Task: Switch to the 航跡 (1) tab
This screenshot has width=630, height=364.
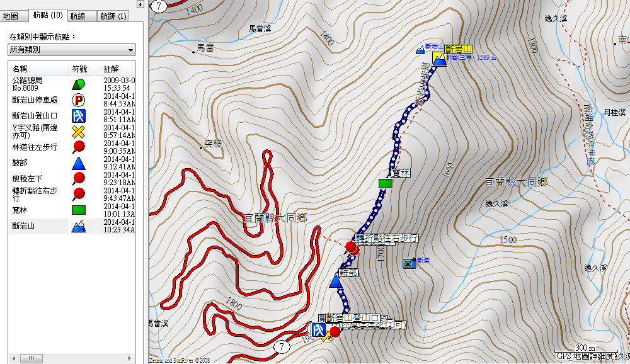Action: pyautogui.click(x=113, y=16)
